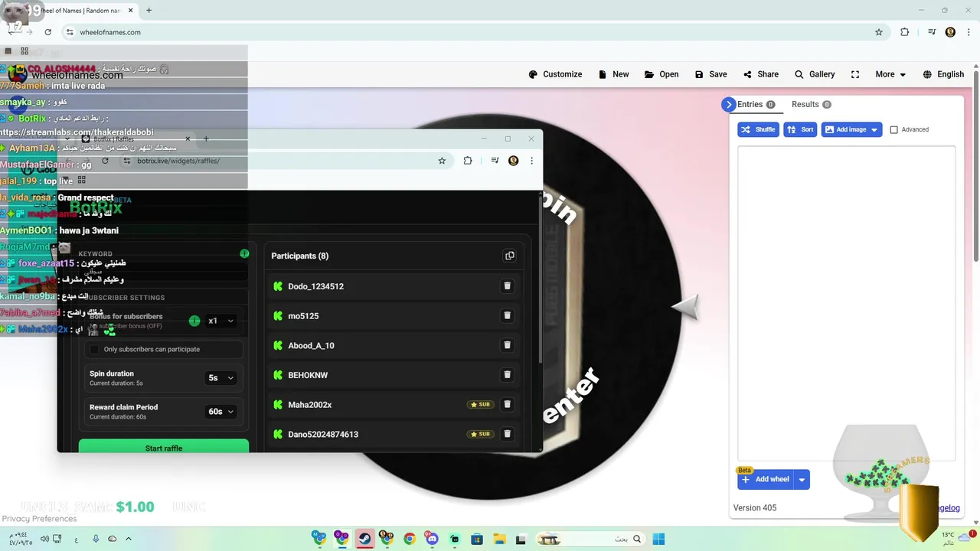This screenshot has height=551, width=980.
Task: Open Extensions icon in BotRix window
Action: click(x=468, y=161)
